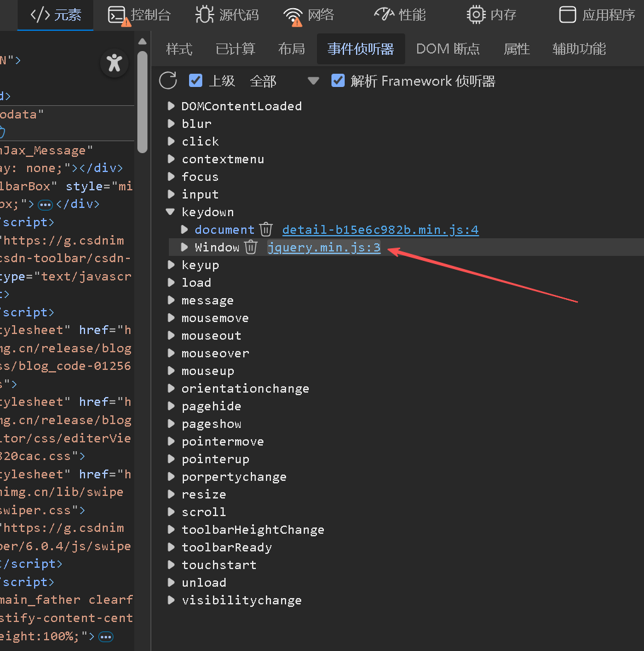Click the DOM tree scroll-up arrow
Screen dimensions: 644x651
tap(142, 41)
